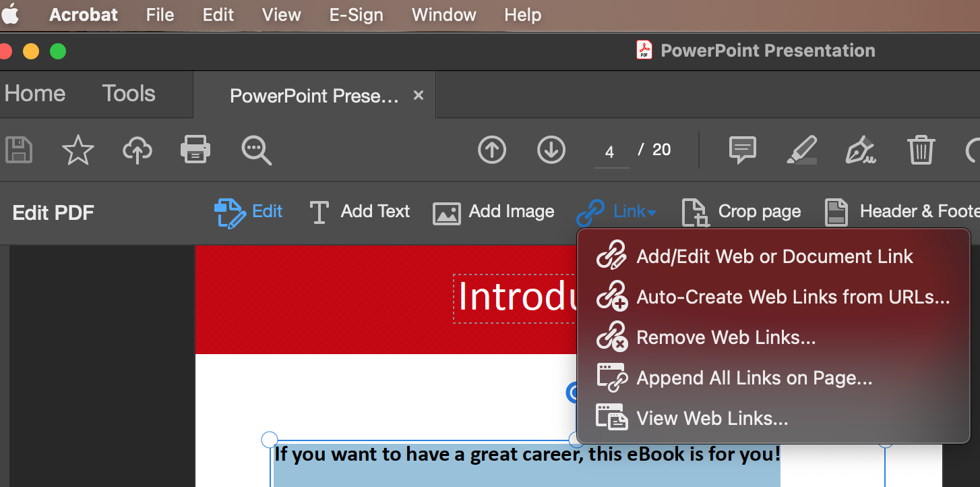The width and height of the screenshot is (980, 487).
Task: Click the Delete page trash icon
Action: point(921,150)
